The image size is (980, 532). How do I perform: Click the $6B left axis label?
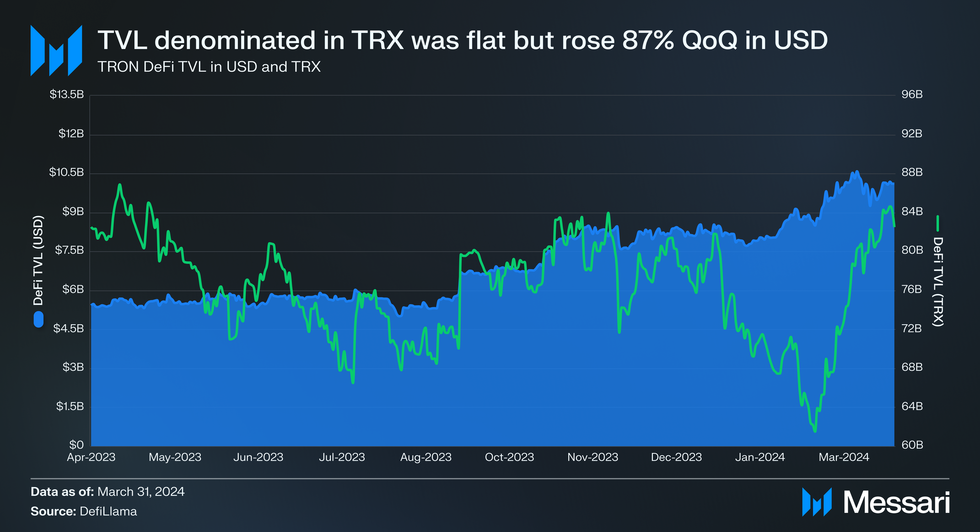73,290
